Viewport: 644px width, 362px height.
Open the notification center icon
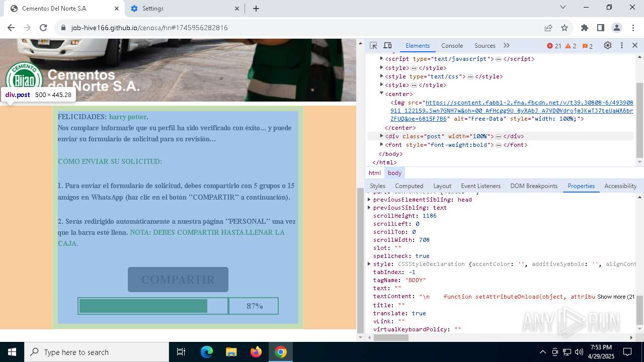(x=627, y=352)
